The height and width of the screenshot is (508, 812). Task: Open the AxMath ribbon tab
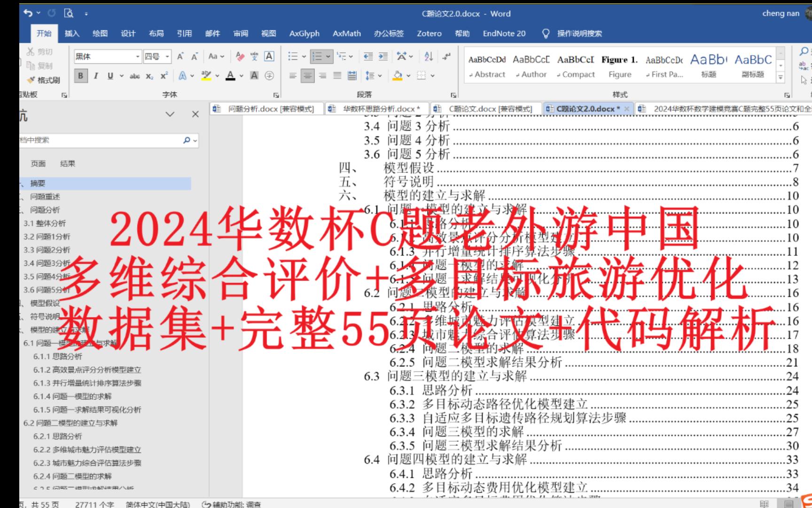click(x=347, y=33)
